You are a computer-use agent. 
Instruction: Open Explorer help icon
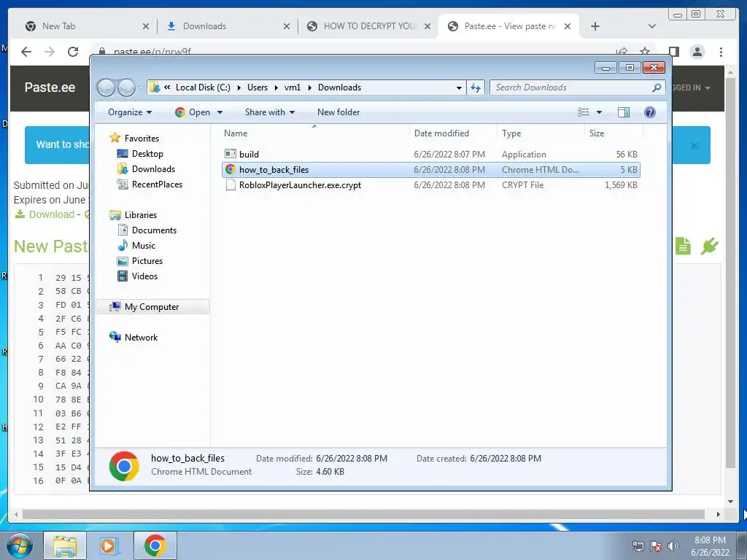[x=649, y=112]
